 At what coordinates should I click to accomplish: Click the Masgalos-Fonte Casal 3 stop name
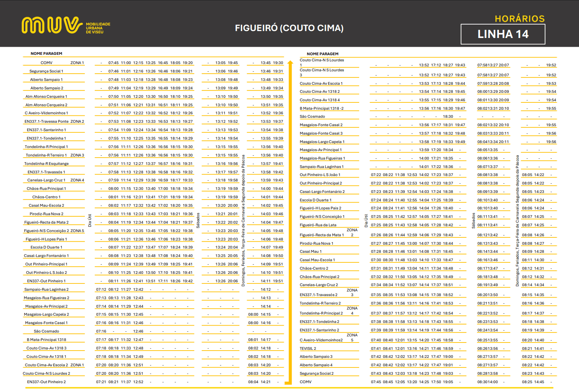tap(321, 133)
